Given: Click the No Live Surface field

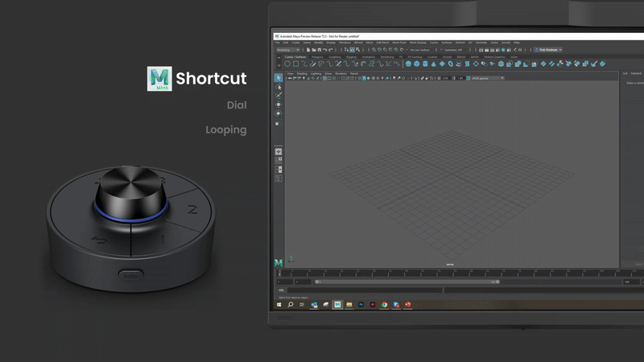Looking at the screenshot, I should coord(421,50).
